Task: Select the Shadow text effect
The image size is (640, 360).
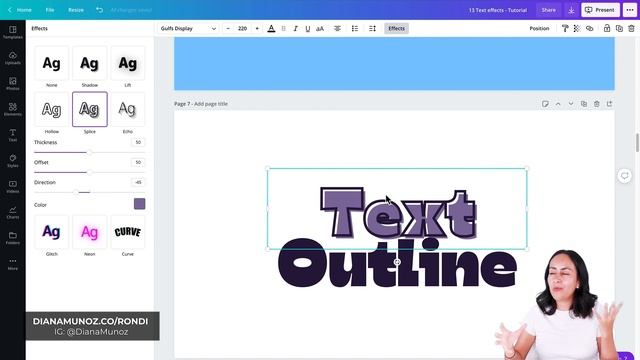Action: pyautogui.click(x=90, y=63)
